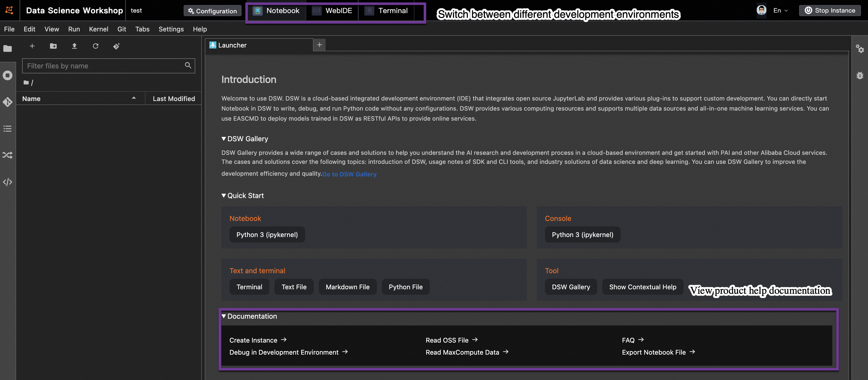Open the Kernel menu

coord(98,29)
